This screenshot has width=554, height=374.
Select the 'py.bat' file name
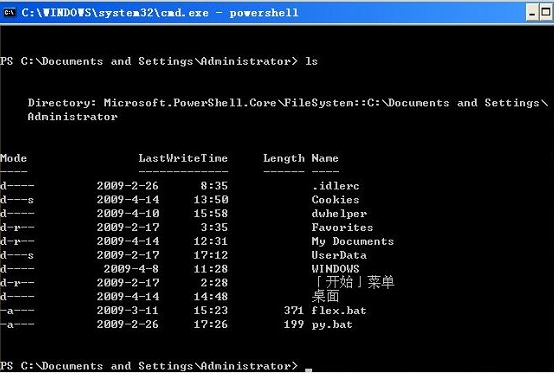[x=332, y=325]
